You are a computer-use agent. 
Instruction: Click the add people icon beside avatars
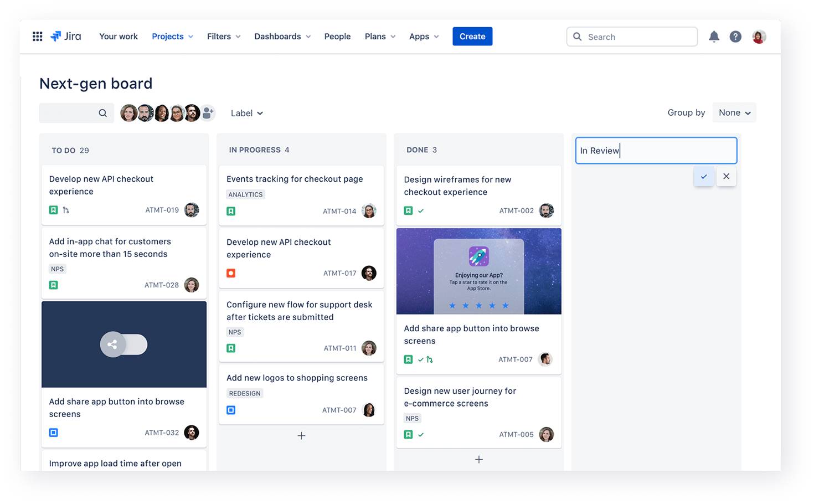point(208,112)
